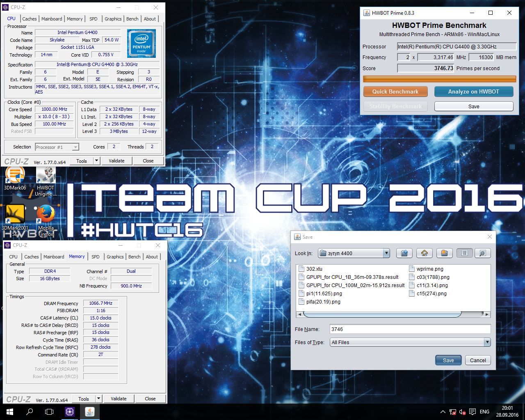
Task: Click Close button in bottom CPU-Z window
Action: tap(150, 399)
